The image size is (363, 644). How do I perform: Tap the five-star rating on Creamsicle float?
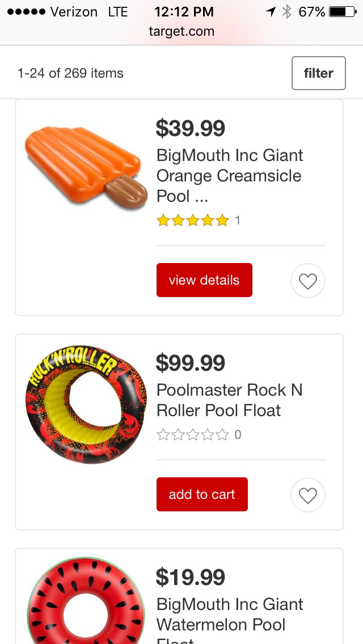point(193,220)
